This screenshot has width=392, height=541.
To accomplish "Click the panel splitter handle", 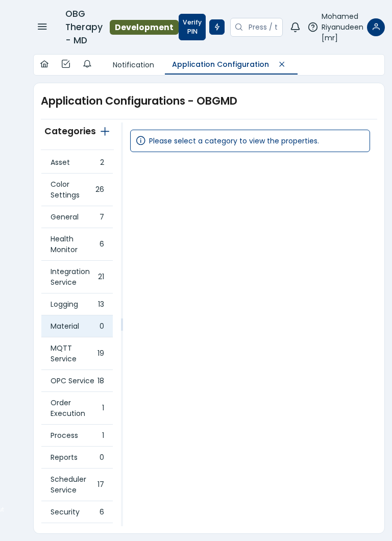I will click(x=122, y=325).
